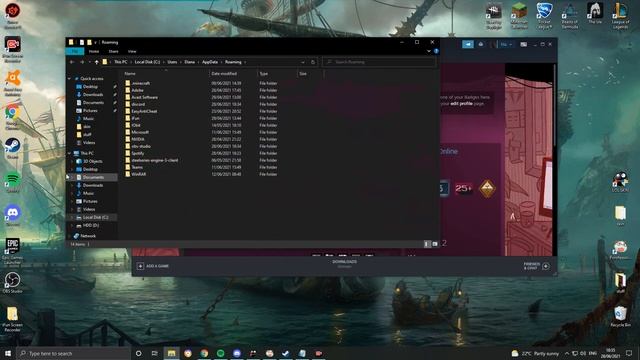Sort by the Date modified column
The image size is (640, 360).
[x=224, y=74]
